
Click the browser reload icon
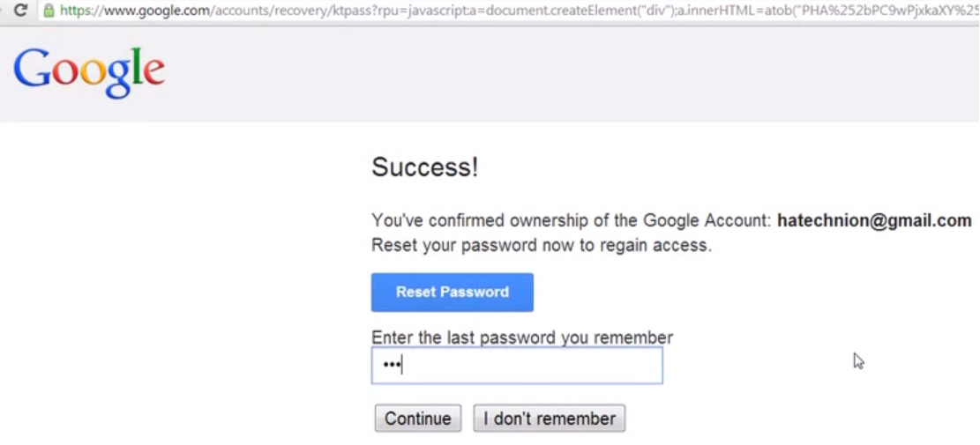tap(20, 11)
